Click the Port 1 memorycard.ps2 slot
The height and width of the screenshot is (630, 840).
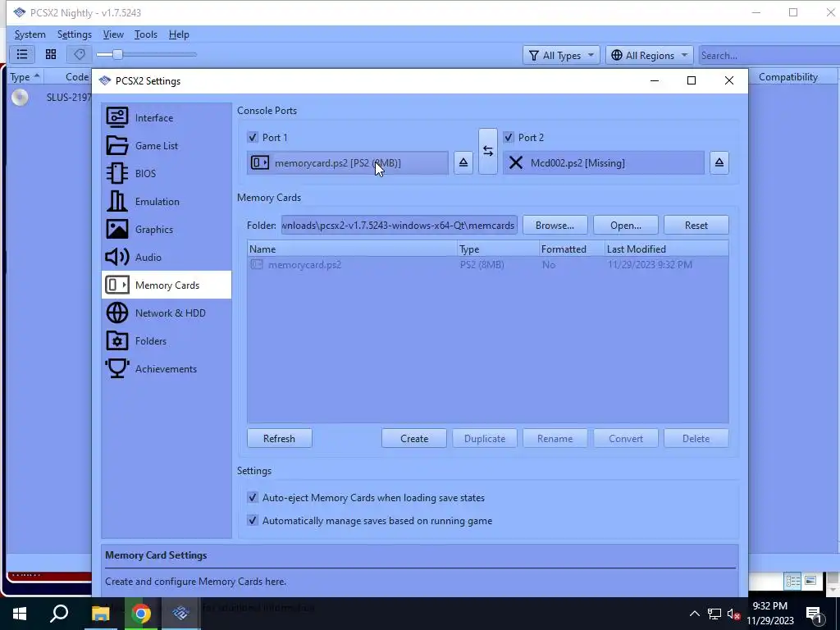348,163
